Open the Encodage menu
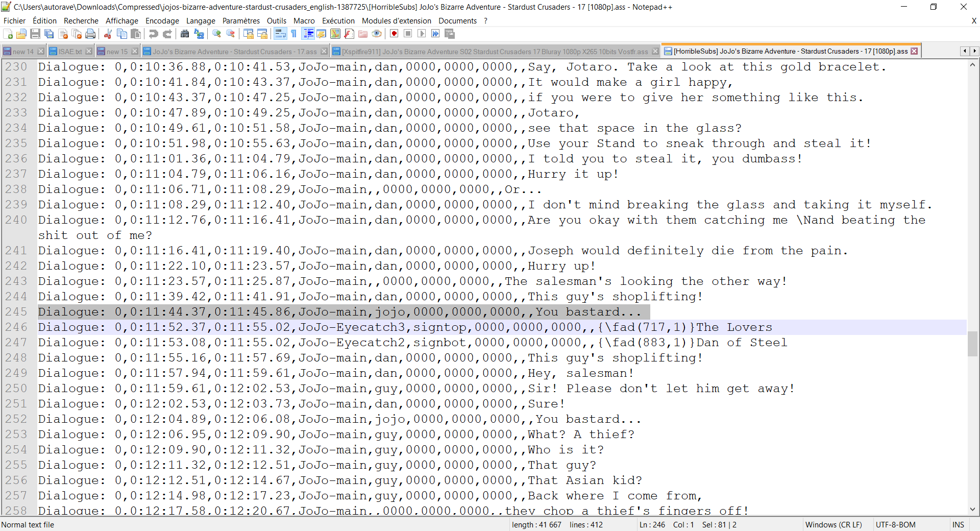Viewport: 980px width, 531px height. pyautogui.click(x=162, y=21)
